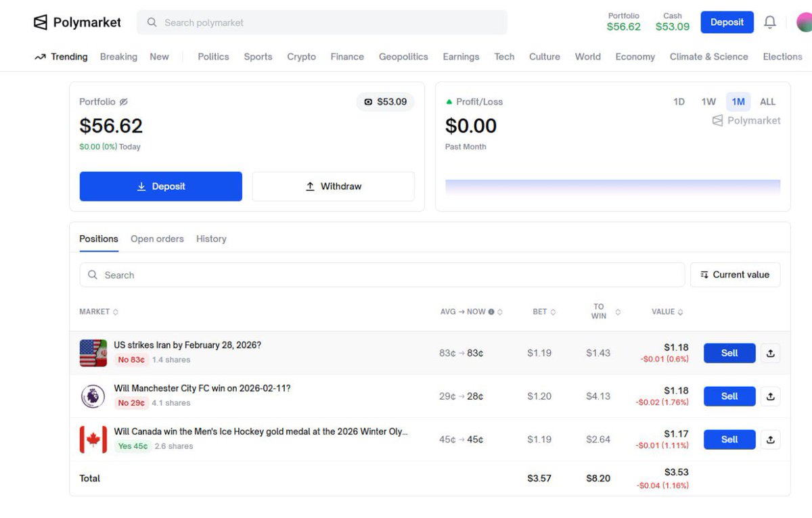812x518 pixels.
Task: Open the Economy category
Action: coord(635,57)
